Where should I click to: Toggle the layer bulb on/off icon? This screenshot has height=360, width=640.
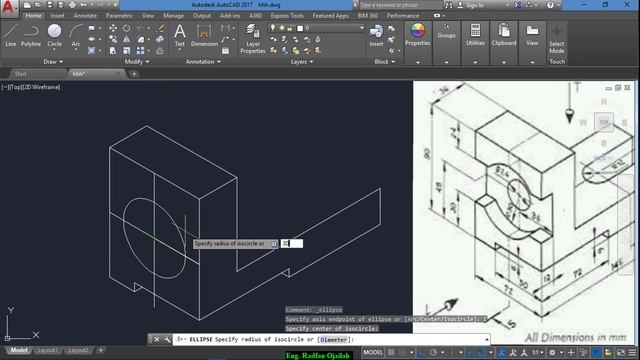[x=273, y=28]
